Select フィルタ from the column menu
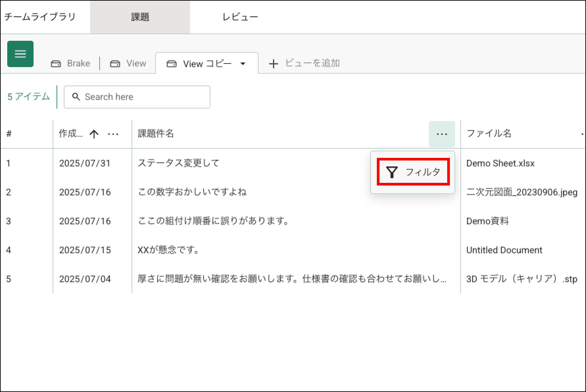586x392 pixels. coord(422,172)
